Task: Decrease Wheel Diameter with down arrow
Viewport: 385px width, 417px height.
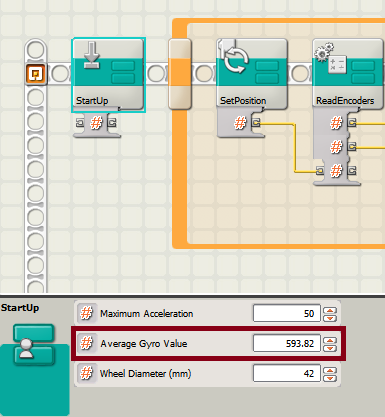Action: click(330, 378)
